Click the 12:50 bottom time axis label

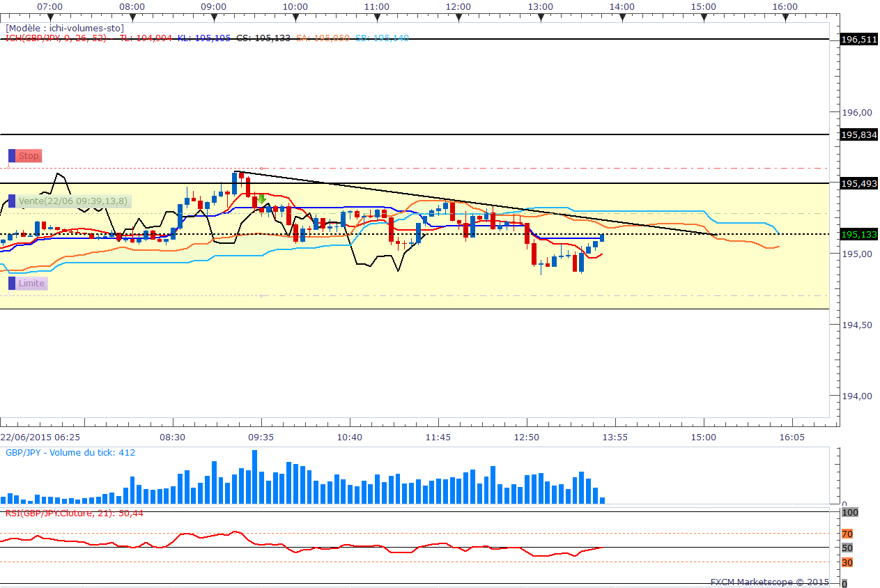tap(526, 438)
